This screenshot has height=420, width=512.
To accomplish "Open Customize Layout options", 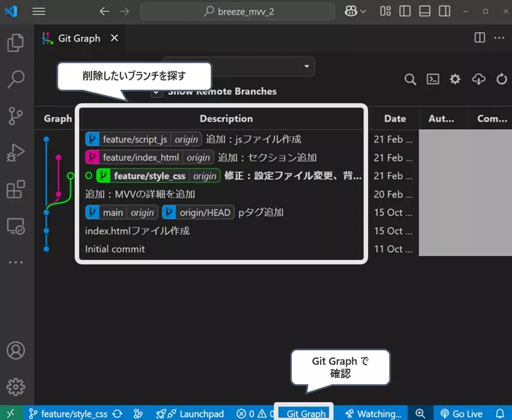I will tap(385, 12).
